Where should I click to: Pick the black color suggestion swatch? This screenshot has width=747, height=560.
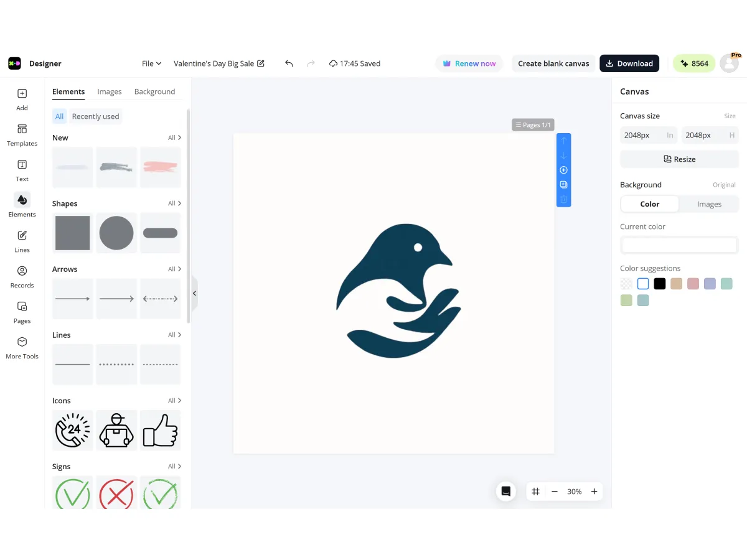pos(659,284)
